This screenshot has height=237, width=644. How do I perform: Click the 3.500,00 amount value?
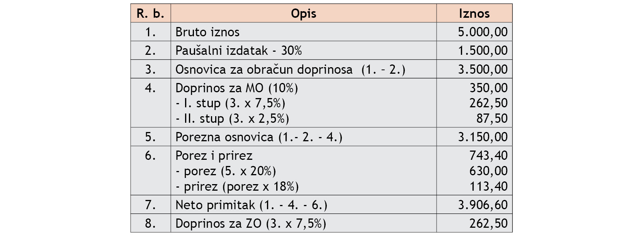(483, 69)
